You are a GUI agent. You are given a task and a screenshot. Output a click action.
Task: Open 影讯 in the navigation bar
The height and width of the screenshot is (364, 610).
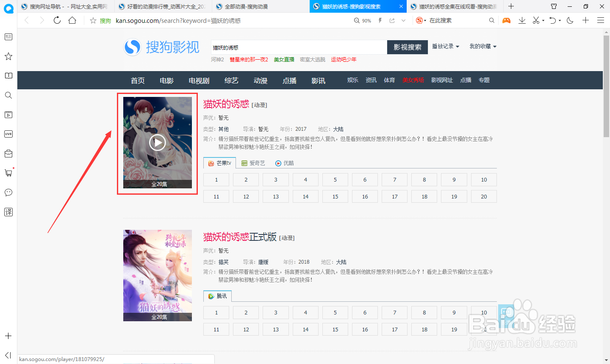click(318, 80)
